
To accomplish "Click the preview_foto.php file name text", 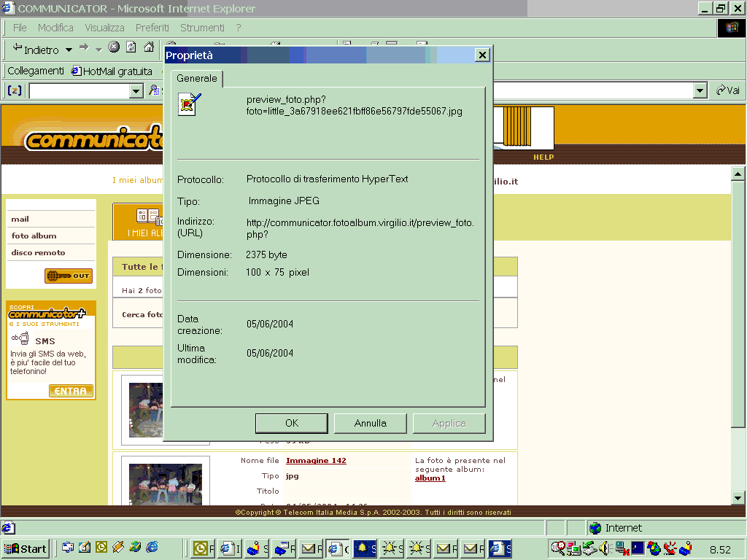I will [x=354, y=105].
